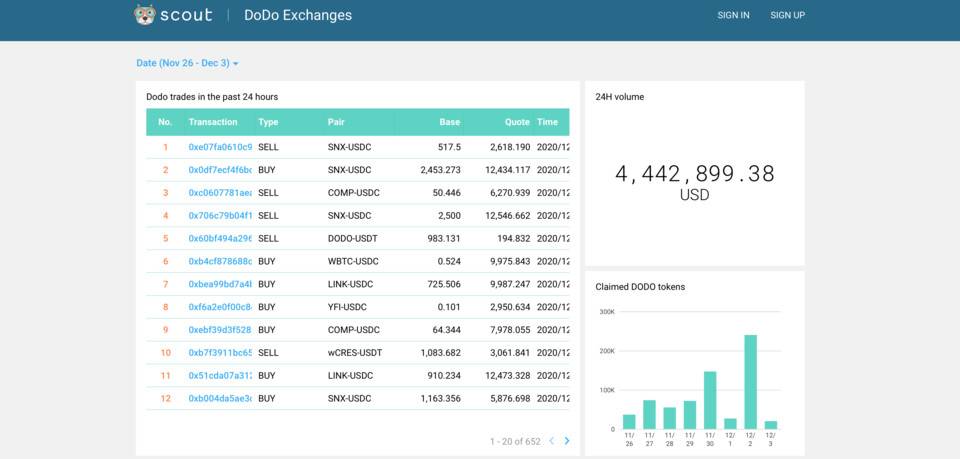Click the 11/30 bar in Claimed DODO chart
The image size is (960, 459).
710,400
